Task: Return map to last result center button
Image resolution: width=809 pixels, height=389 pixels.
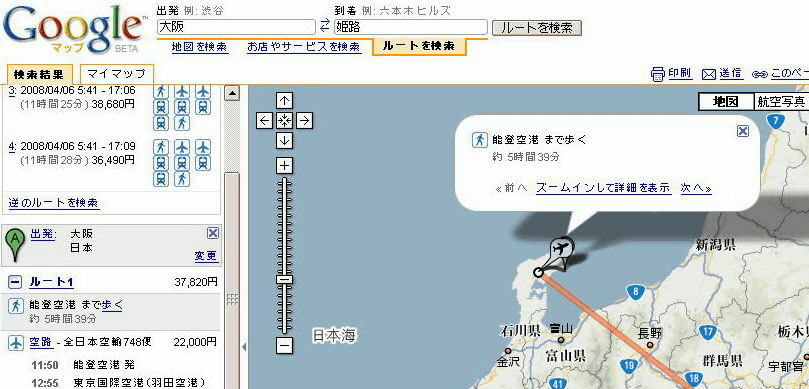Action: pos(284,121)
